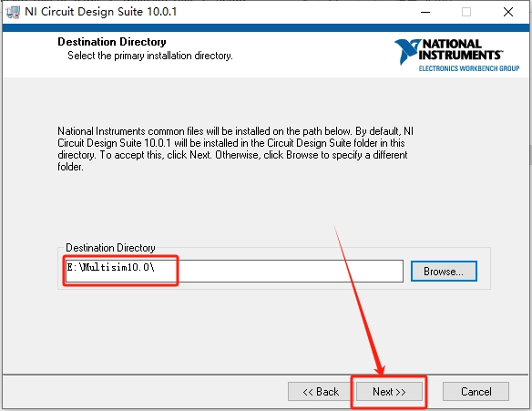
Task: Minimize the installer window
Action: (x=425, y=12)
